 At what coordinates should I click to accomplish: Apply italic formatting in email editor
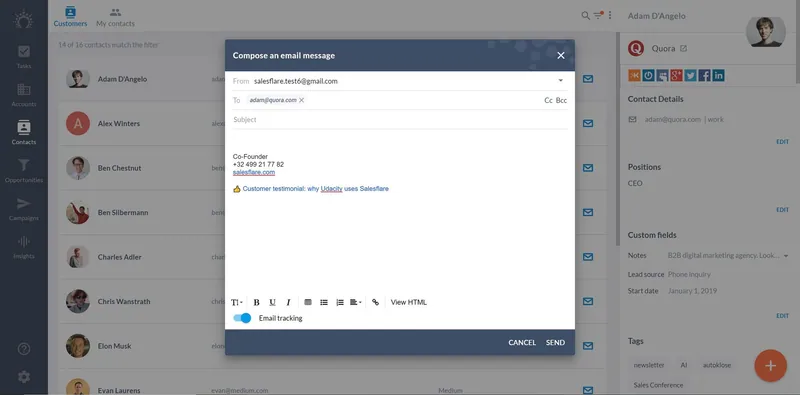288,302
